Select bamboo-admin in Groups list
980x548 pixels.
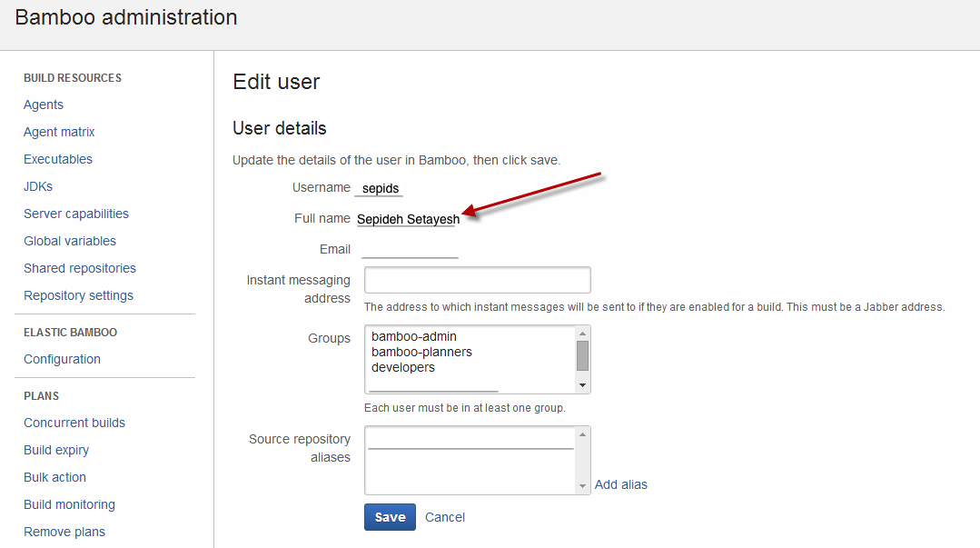pyautogui.click(x=414, y=336)
